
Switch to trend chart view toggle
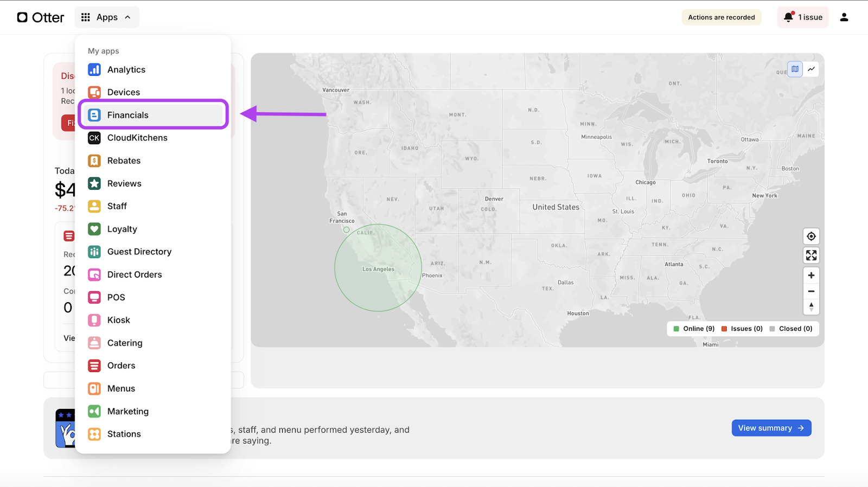point(812,69)
